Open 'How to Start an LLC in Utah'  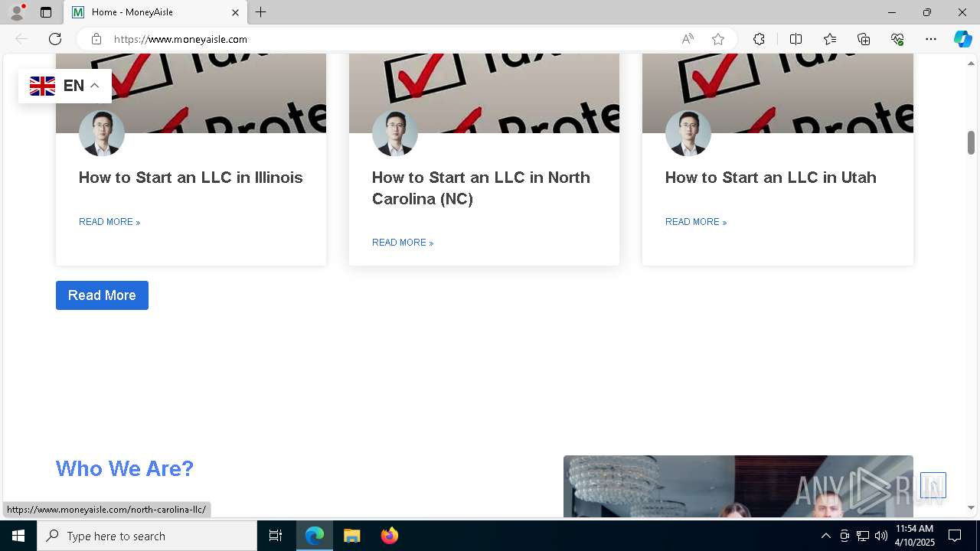pyautogui.click(x=770, y=178)
